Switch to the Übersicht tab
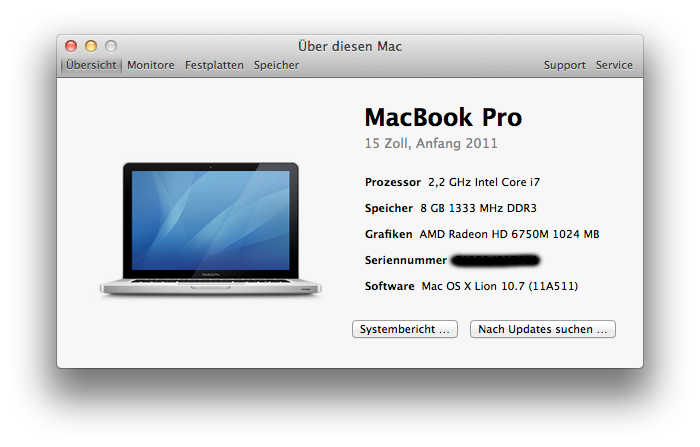Viewport: 700px width, 447px height. pyautogui.click(x=91, y=65)
